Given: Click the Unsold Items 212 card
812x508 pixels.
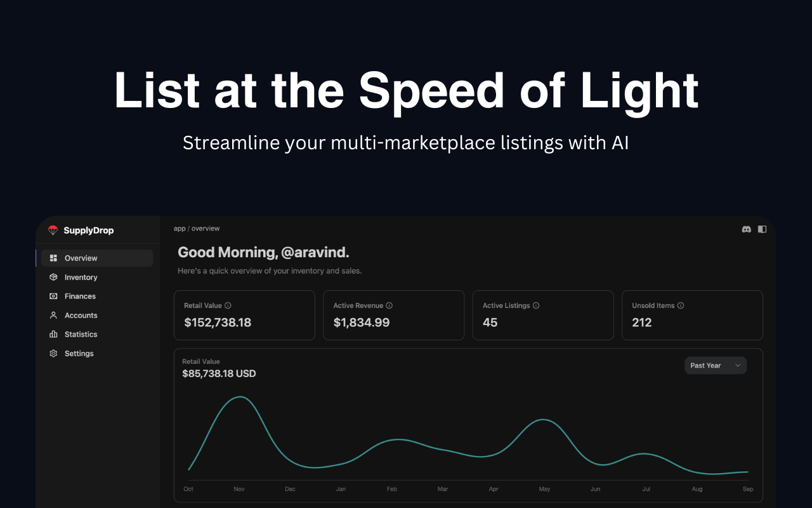Looking at the screenshot, I should (692, 316).
